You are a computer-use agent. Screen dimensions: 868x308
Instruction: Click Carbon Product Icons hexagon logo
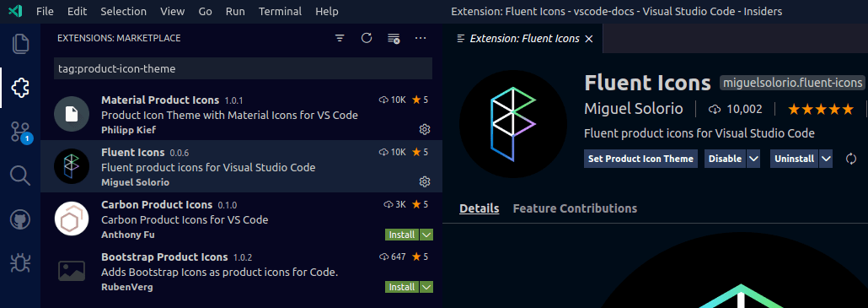click(72, 219)
